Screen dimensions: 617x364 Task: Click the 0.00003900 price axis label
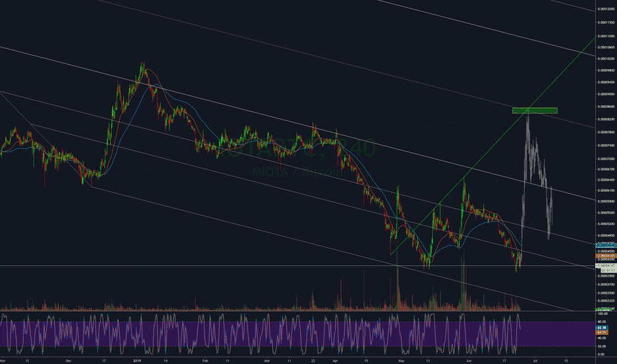[607, 276]
